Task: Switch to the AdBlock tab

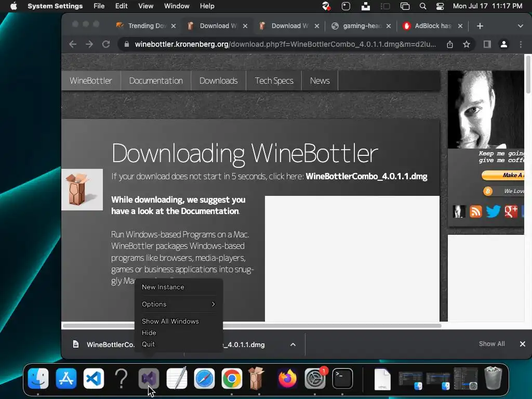Action: click(433, 26)
